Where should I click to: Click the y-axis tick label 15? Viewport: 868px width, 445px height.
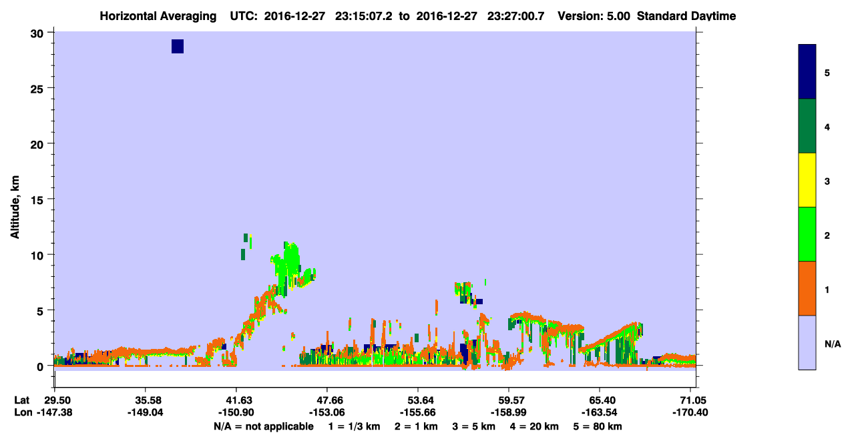[39, 199]
